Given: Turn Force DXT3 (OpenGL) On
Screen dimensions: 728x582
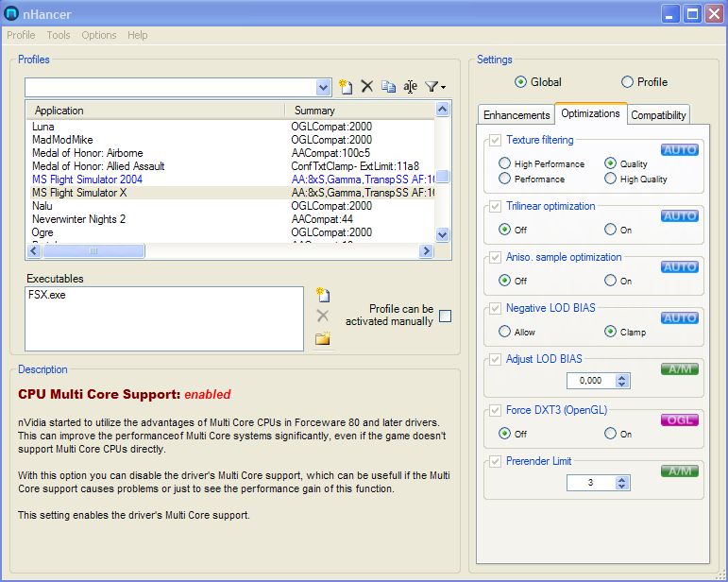Looking at the screenshot, I should 610,434.
